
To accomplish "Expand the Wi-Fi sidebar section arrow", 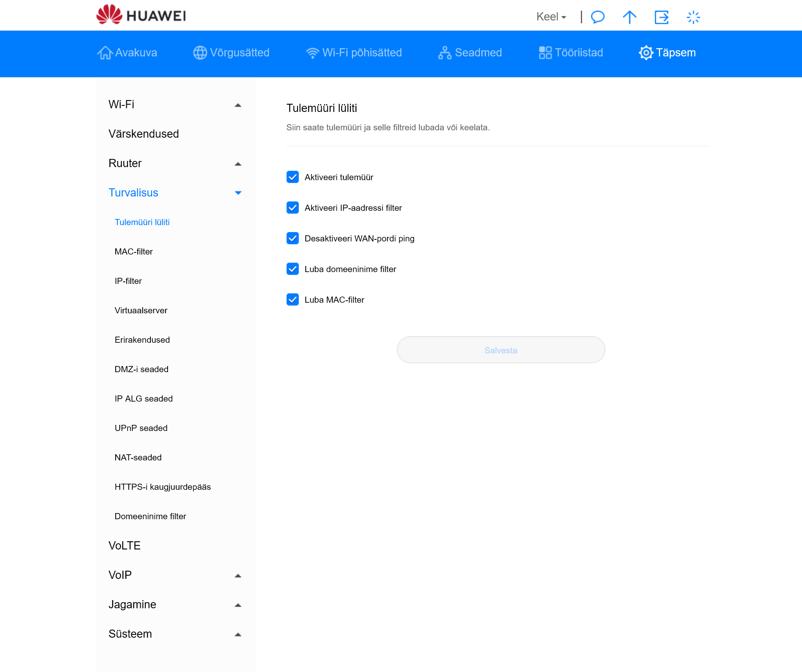I will click(x=238, y=105).
